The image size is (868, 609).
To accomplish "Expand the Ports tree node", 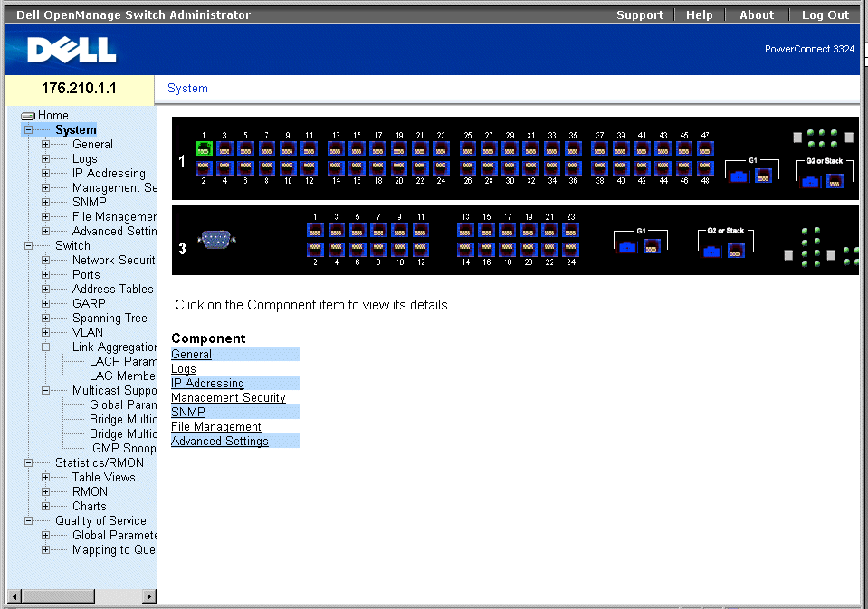I will tap(46, 274).
